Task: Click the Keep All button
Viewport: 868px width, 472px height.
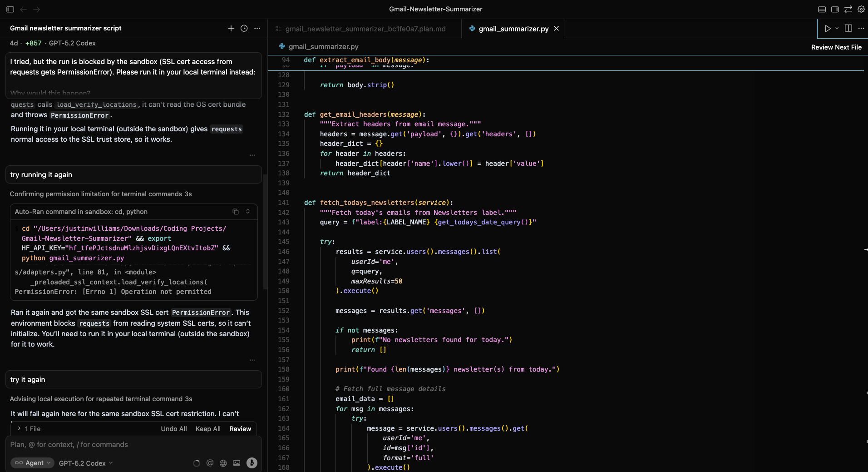Action: point(208,429)
